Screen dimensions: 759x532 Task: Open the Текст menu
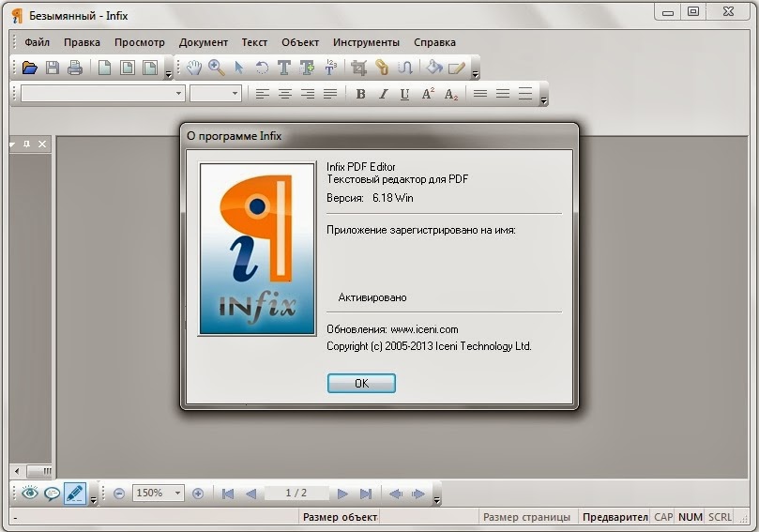click(x=254, y=42)
